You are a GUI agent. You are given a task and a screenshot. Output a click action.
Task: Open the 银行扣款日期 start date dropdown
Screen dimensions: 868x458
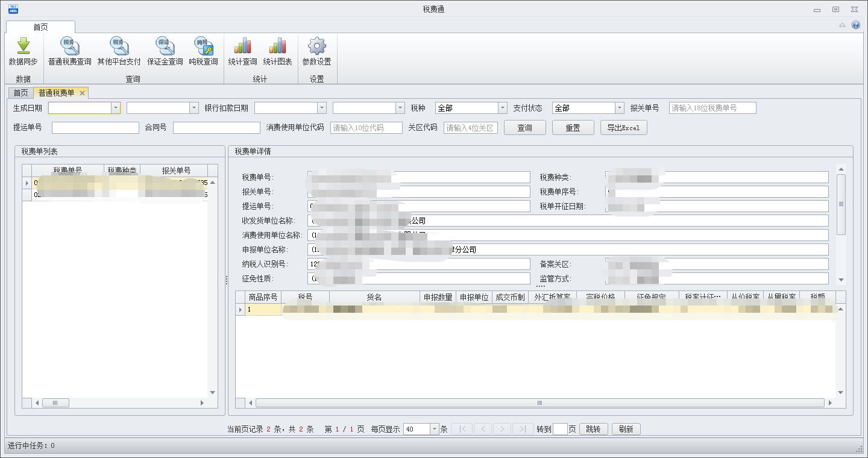pos(321,108)
